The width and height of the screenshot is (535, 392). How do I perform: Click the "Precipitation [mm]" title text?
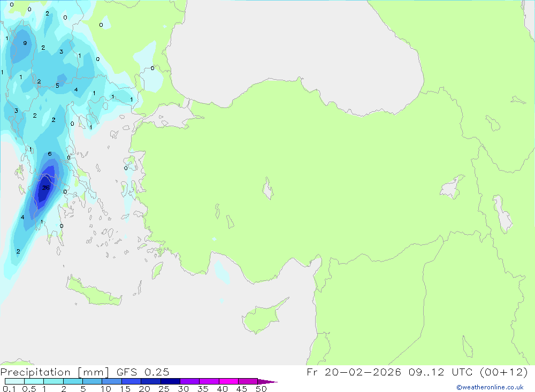(x=55, y=372)
